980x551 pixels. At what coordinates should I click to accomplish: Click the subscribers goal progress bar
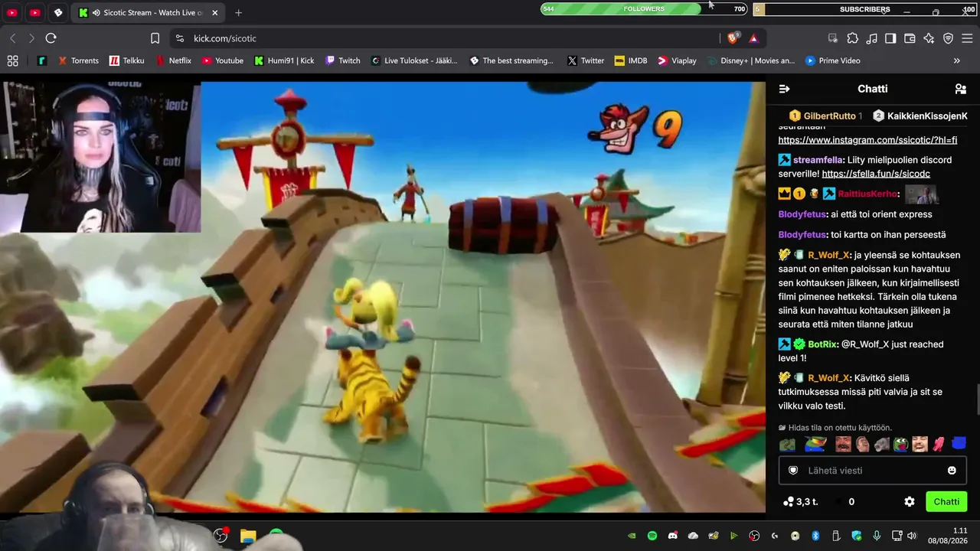(x=865, y=9)
